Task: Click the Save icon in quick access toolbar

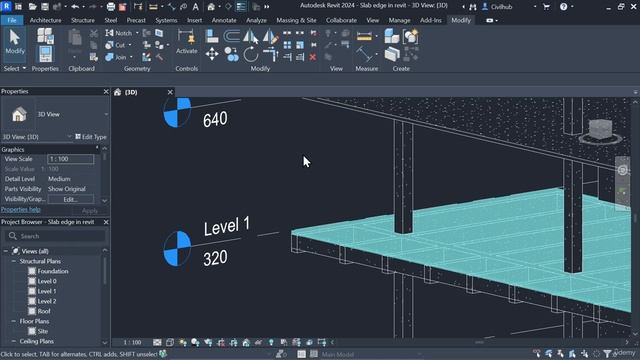Action: point(45,7)
